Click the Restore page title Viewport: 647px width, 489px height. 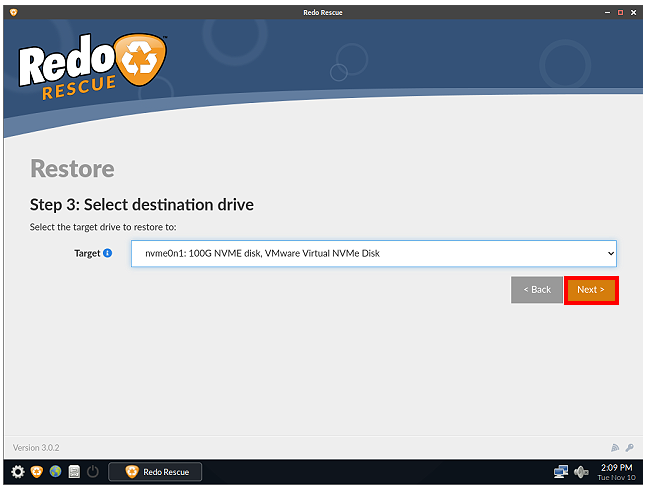[x=73, y=169]
